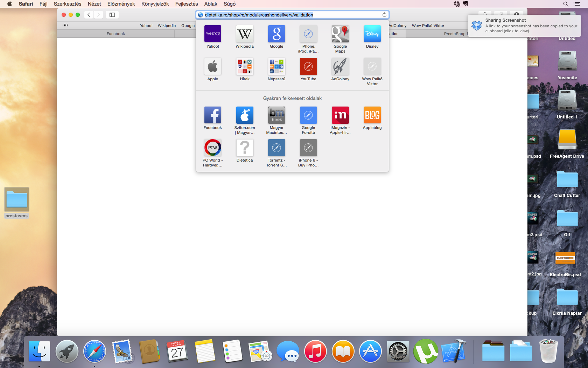Open the Wow Palkó Viktor bookmark link
The height and width of the screenshot is (368, 588).
(x=428, y=26)
